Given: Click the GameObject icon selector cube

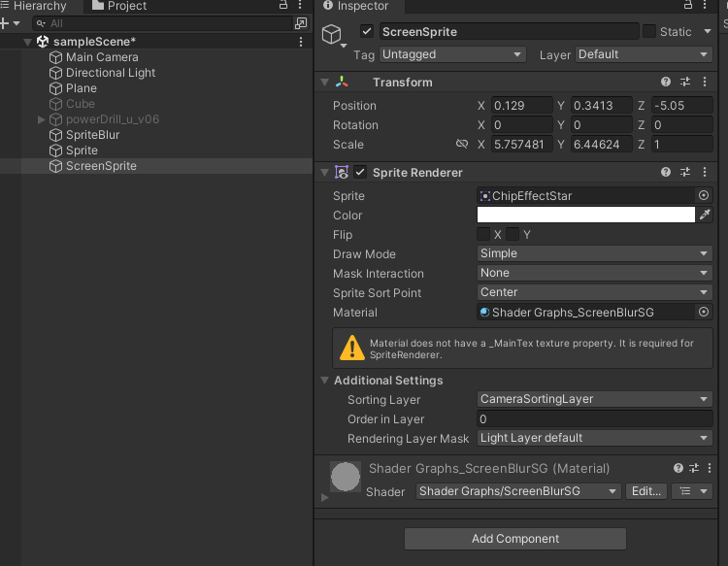Looking at the screenshot, I should click(332, 34).
